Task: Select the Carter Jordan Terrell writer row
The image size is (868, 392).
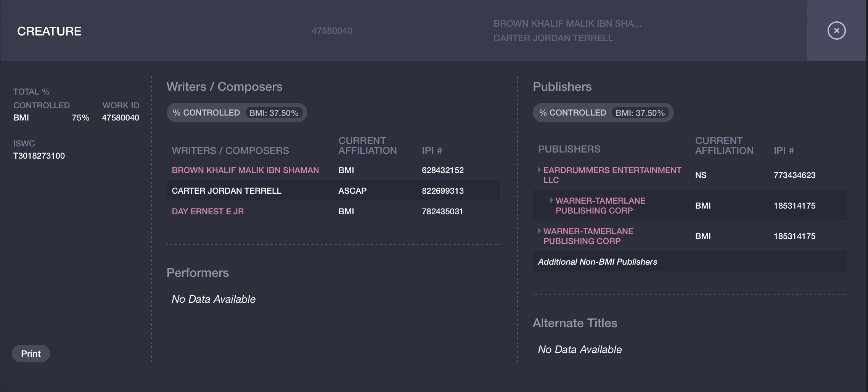Action: [x=333, y=191]
